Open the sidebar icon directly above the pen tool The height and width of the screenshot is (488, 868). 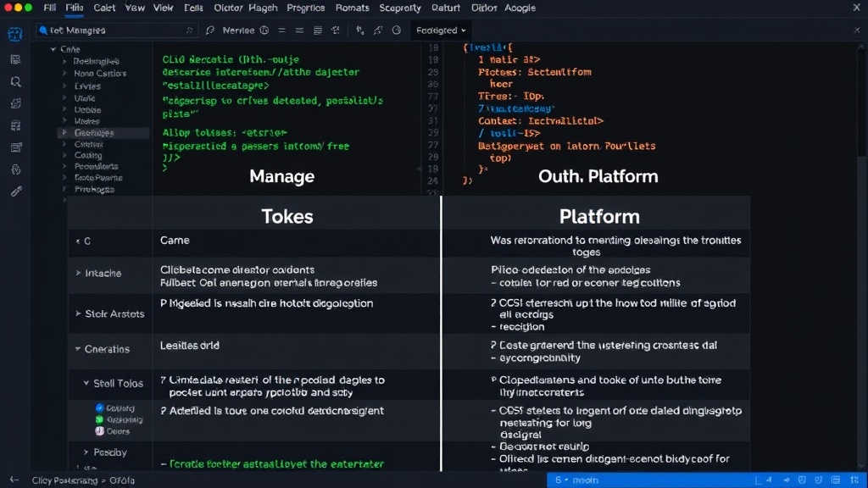click(x=15, y=169)
